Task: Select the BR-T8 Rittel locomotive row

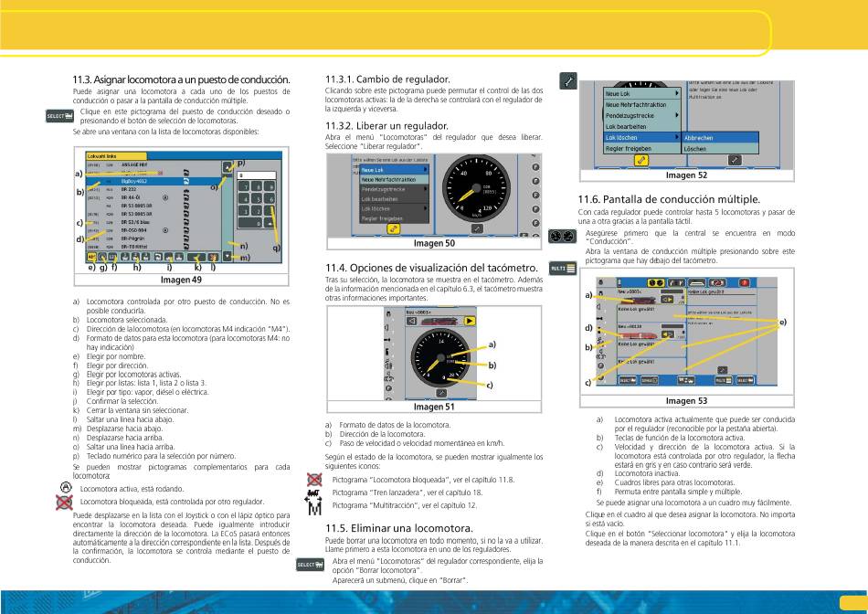Action: click(x=153, y=247)
